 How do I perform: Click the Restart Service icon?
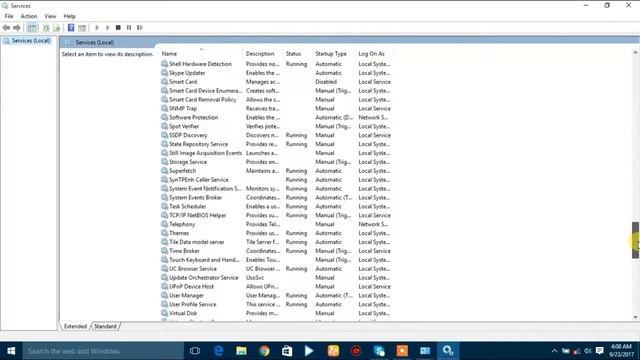140,28
